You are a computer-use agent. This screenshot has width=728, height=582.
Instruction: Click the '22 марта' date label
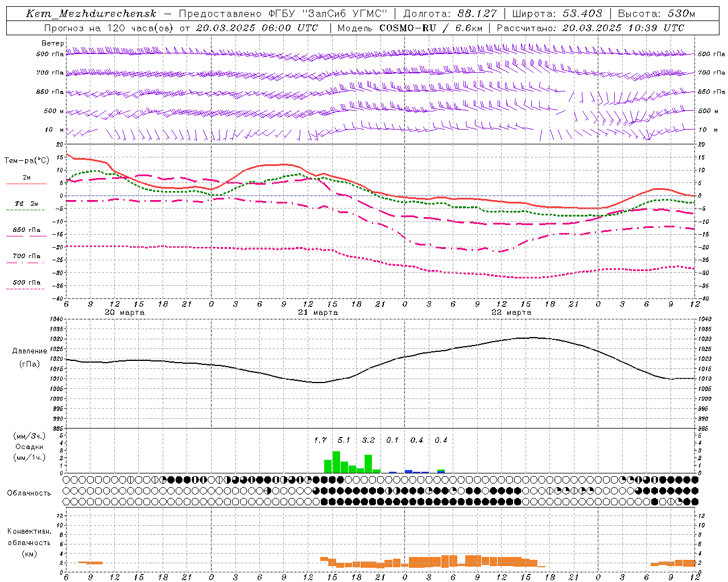pyautogui.click(x=511, y=313)
